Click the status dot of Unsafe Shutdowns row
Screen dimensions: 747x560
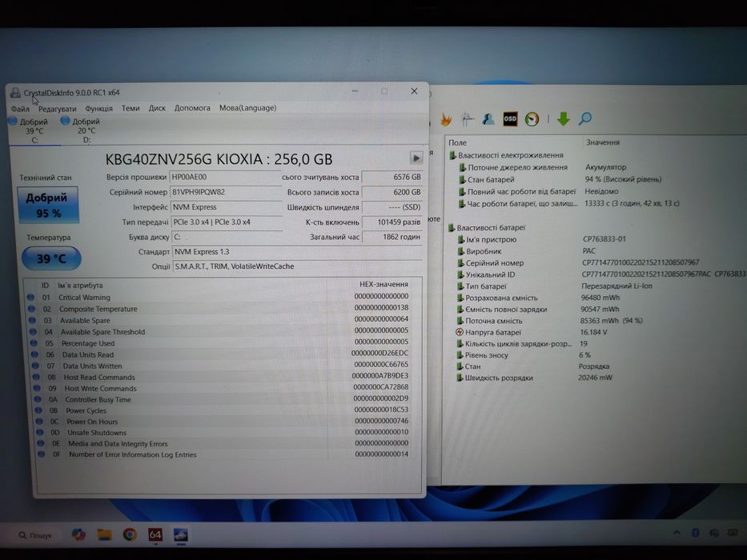coord(41,432)
